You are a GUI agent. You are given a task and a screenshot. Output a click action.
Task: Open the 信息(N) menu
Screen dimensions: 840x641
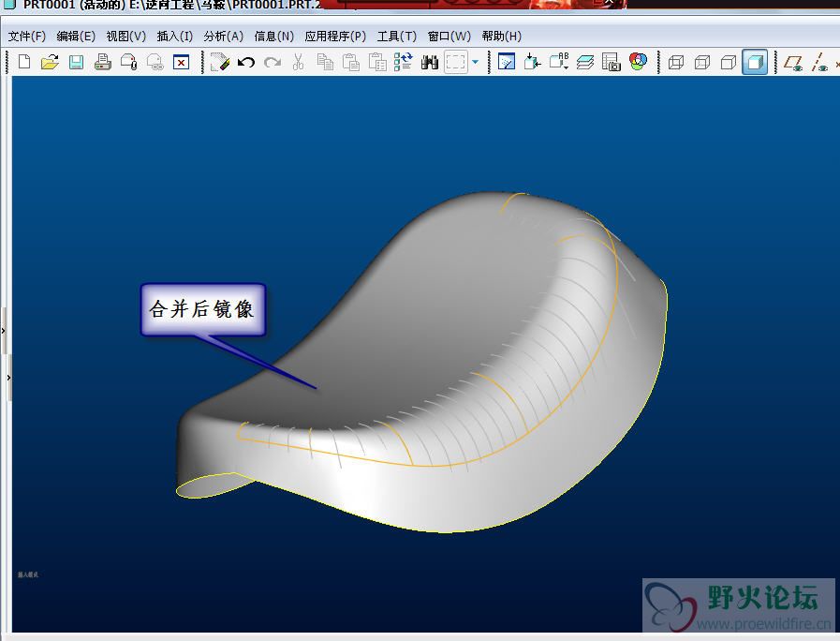tap(273, 37)
